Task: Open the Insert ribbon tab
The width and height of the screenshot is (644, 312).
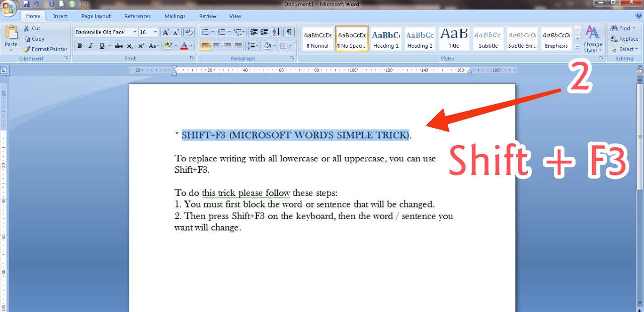Action: click(60, 16)
